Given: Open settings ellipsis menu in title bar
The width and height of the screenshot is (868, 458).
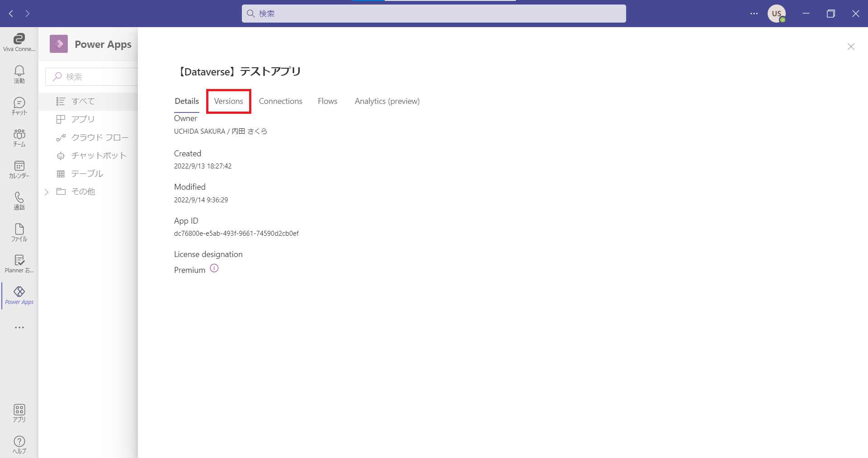Looking at the screenshot, I should [x=754, y=14].
